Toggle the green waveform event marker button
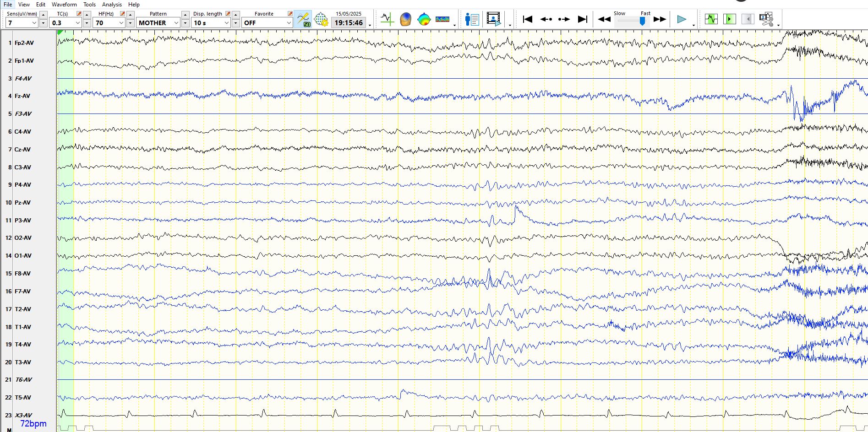 point(711,19)
